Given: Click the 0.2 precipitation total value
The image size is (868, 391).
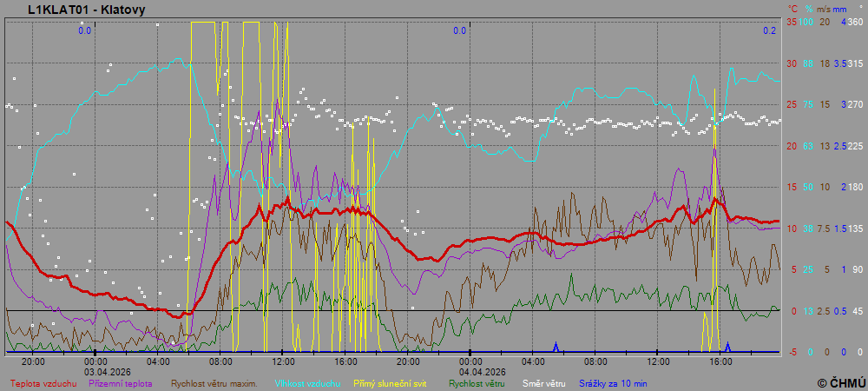Looking at the screenshot, I should [x=769, y=30].
